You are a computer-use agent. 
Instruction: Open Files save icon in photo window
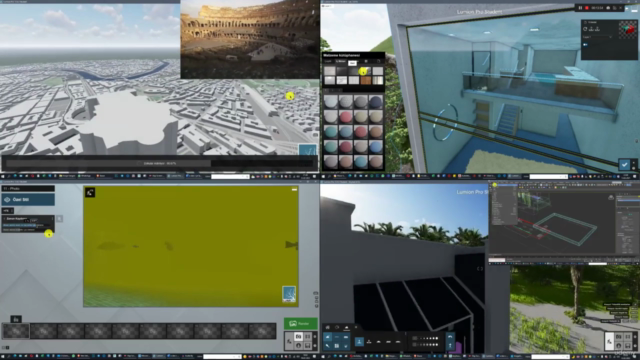point(308,346)
